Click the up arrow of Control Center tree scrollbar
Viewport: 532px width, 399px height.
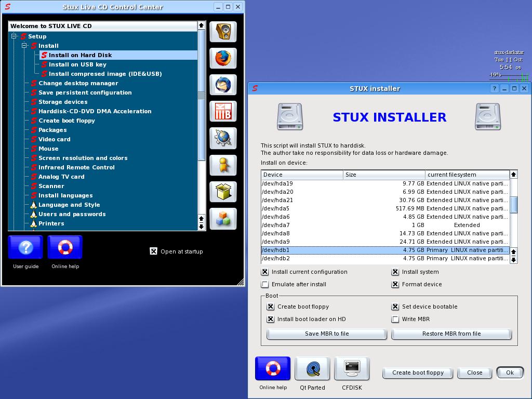coord(201,25)
